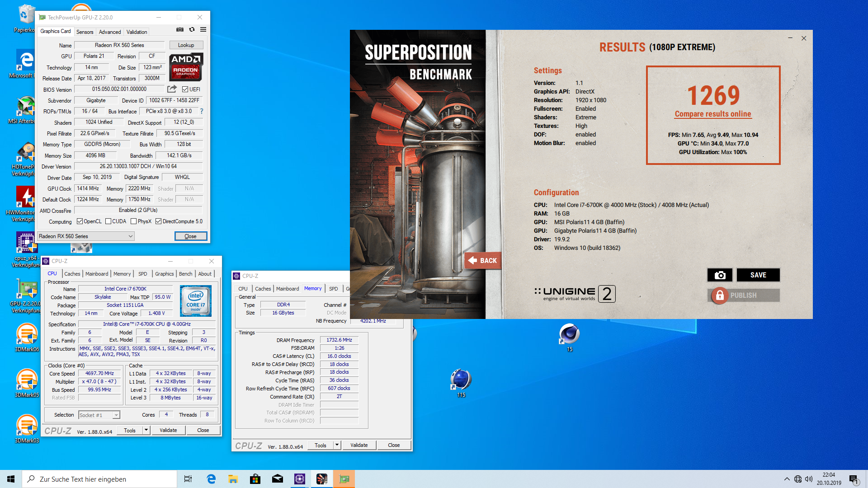868x488 pixels.
Task: Open the Mail app from the taskbar
Action: point(277,479)
